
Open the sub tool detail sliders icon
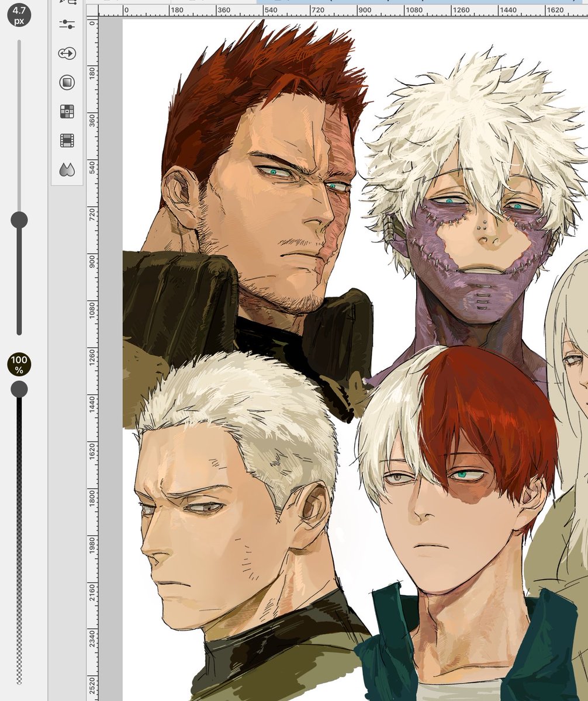click(x=67, y=24)
